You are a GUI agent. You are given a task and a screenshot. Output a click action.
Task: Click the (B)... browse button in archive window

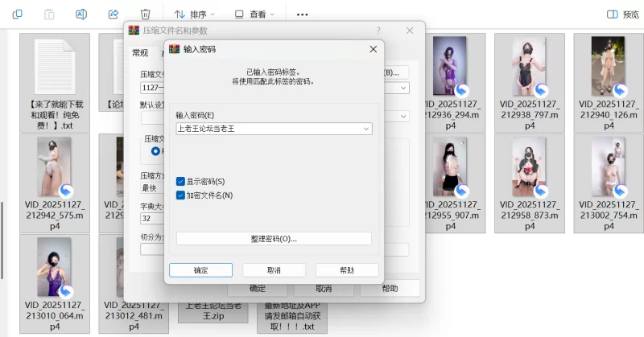click(397, 72)
